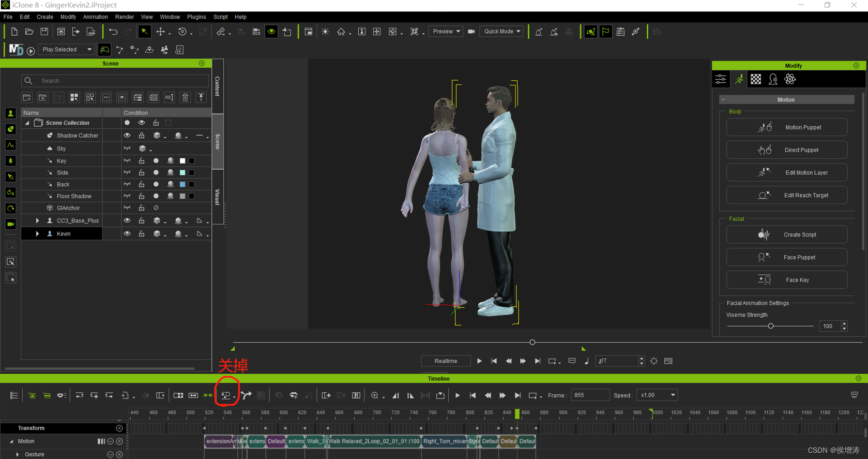Screen dimensions: 868x459
Task: Open Modify panel checkerboard material tab
Action: [x=756, y=79]
